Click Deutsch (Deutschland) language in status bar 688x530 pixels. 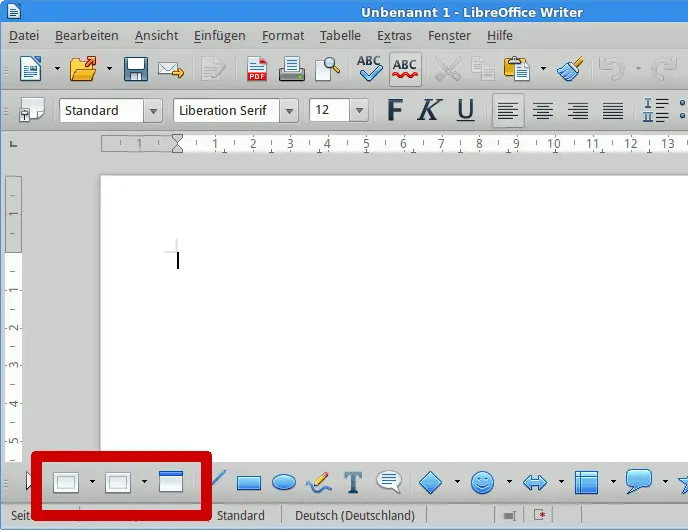click(354, 516)
